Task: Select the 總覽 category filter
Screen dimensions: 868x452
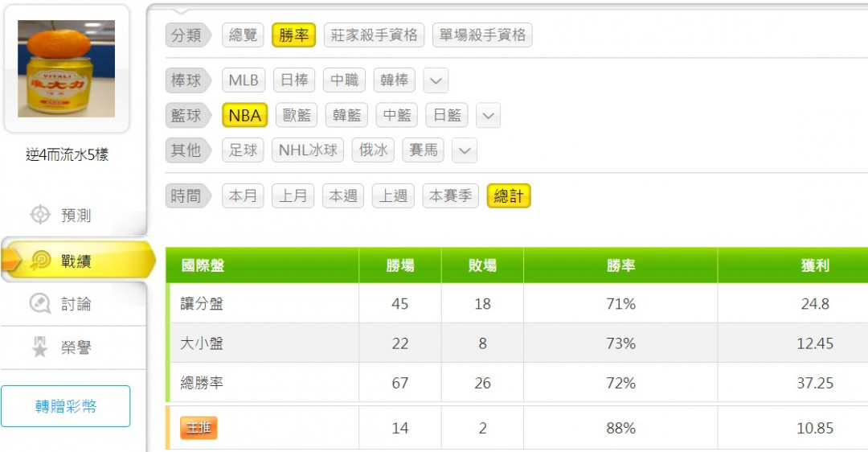Action: 243,35
